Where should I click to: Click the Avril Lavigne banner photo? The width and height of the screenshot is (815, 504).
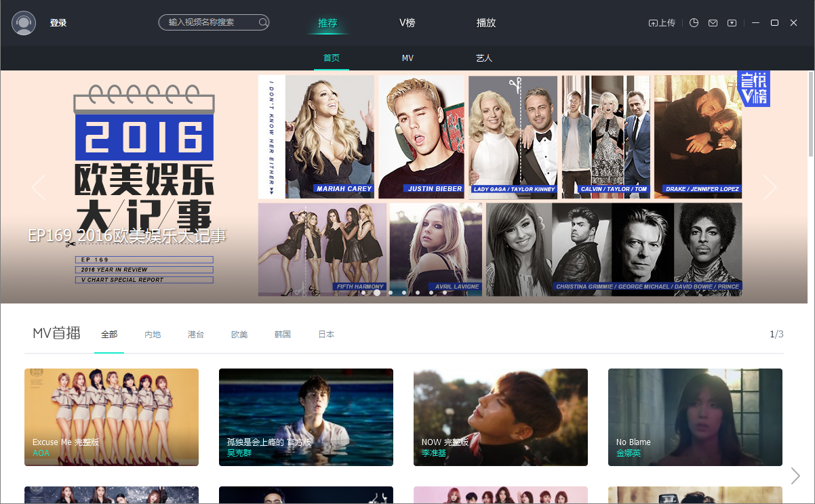[436, 249]
